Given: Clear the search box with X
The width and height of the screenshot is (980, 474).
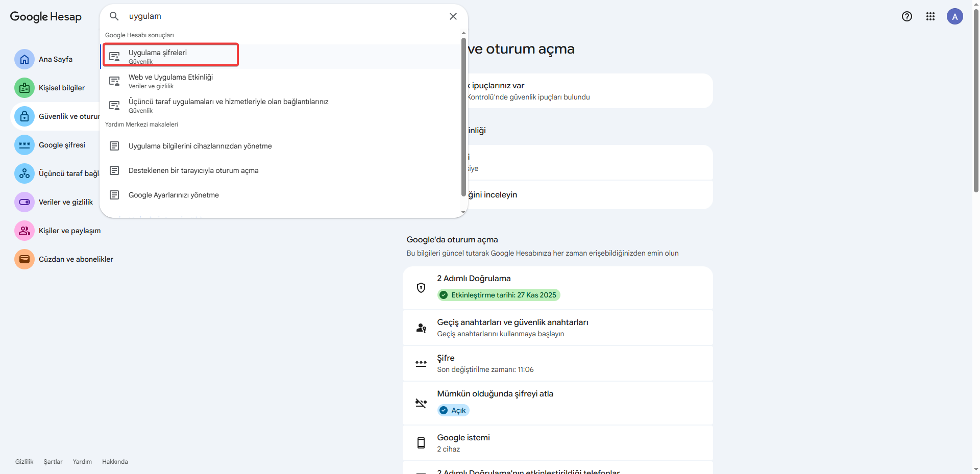Looking at the screenshot, I should coord(453,16).
